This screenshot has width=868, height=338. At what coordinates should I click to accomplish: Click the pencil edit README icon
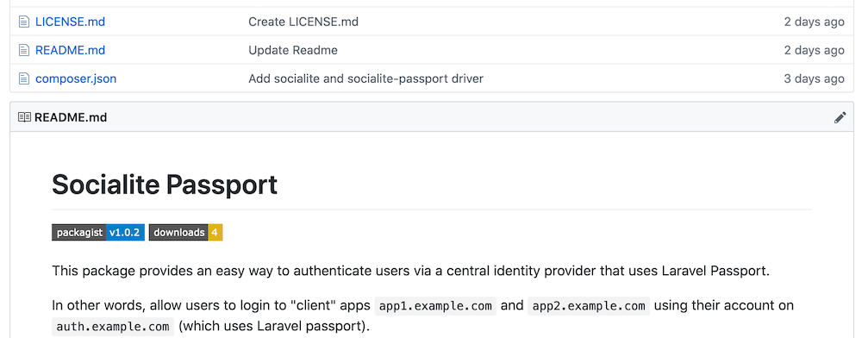840,117
